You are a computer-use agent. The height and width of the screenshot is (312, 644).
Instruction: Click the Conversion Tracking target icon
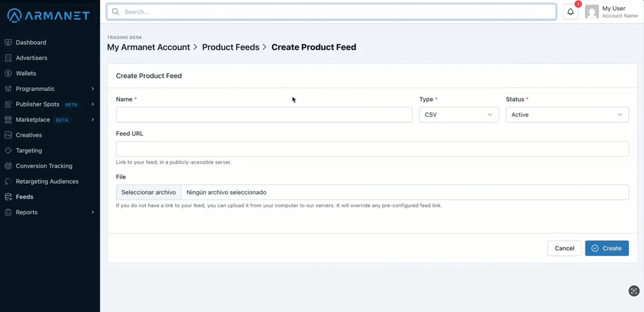click(8, 166)
